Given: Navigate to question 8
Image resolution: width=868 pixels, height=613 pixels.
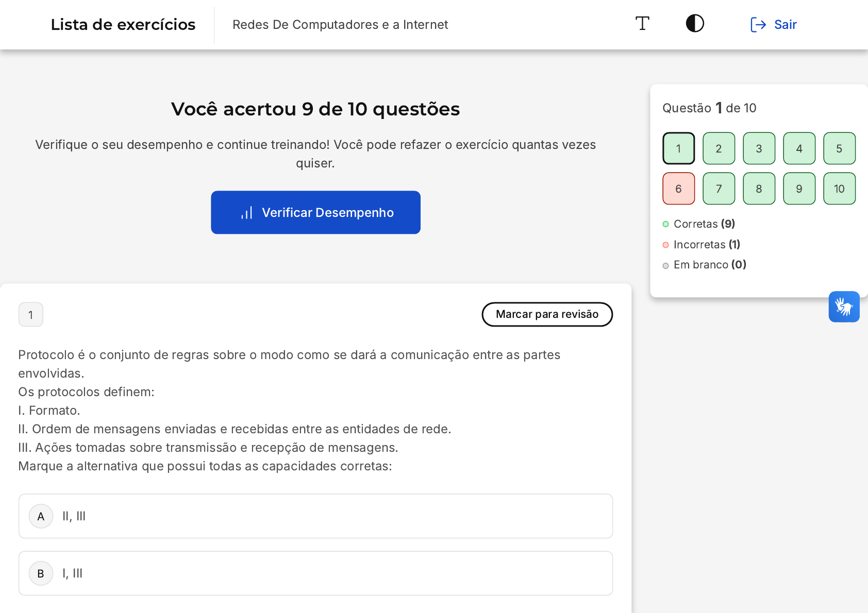Looking at the screenshot, I should pyautogui.click(x=759, y=189).
